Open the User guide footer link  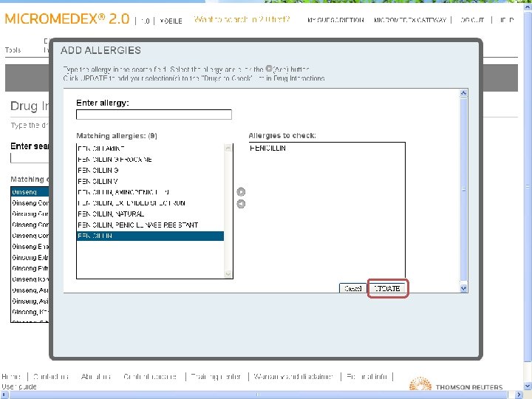coord(19,386)
